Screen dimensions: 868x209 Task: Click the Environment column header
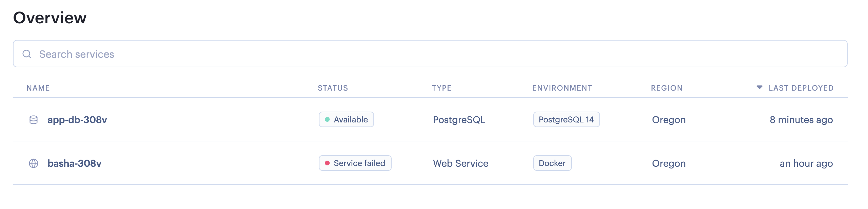pos(562,88)
